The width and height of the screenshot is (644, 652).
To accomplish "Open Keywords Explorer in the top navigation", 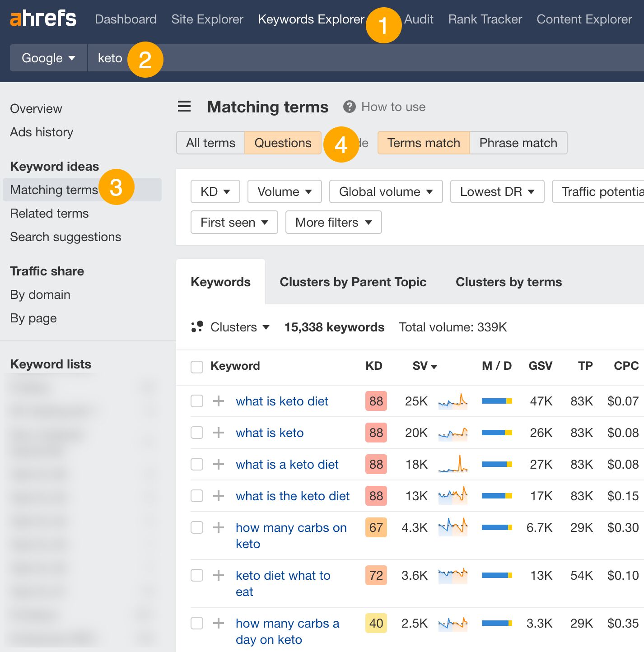I will pos(311,19).
